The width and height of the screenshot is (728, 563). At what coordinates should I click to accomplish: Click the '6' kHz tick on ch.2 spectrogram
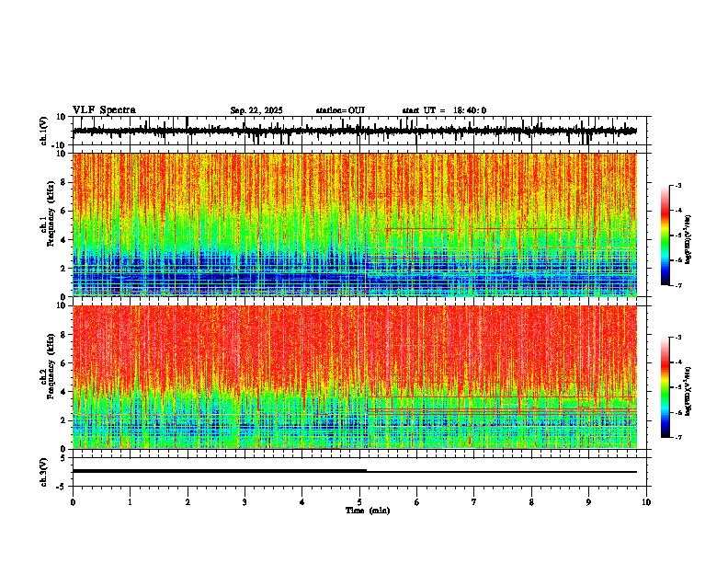(63, 363)
